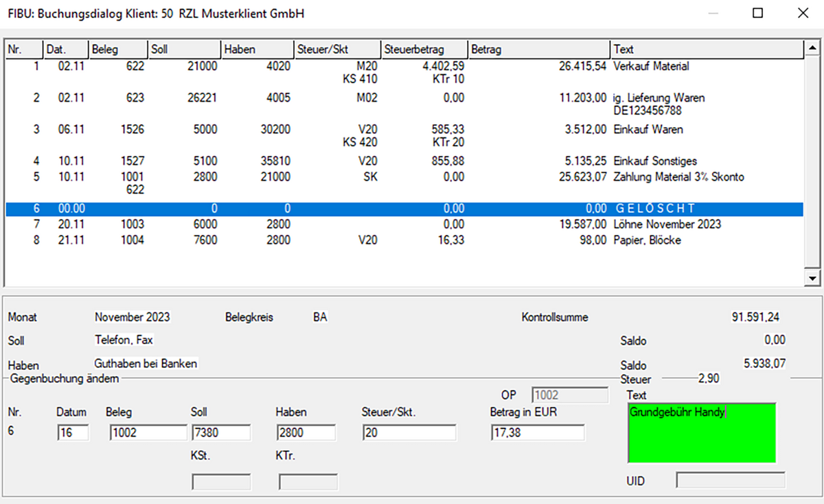Click the KTr. field
This screenshot has width=824, height=504.
tap(308, 482)
